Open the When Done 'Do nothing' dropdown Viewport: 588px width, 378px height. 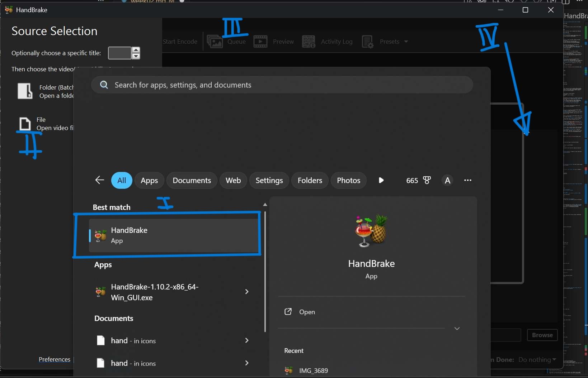point(537,360)
